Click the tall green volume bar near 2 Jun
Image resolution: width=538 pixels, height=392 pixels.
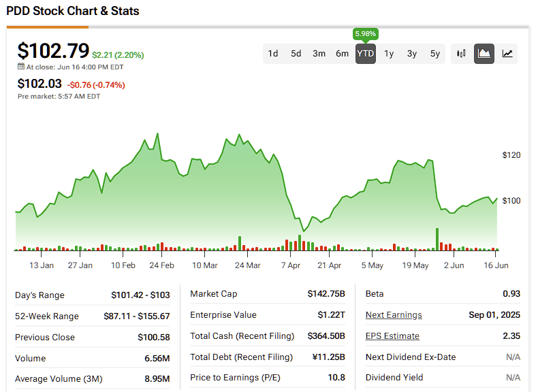pyautogui.click(x=437, y=240)
